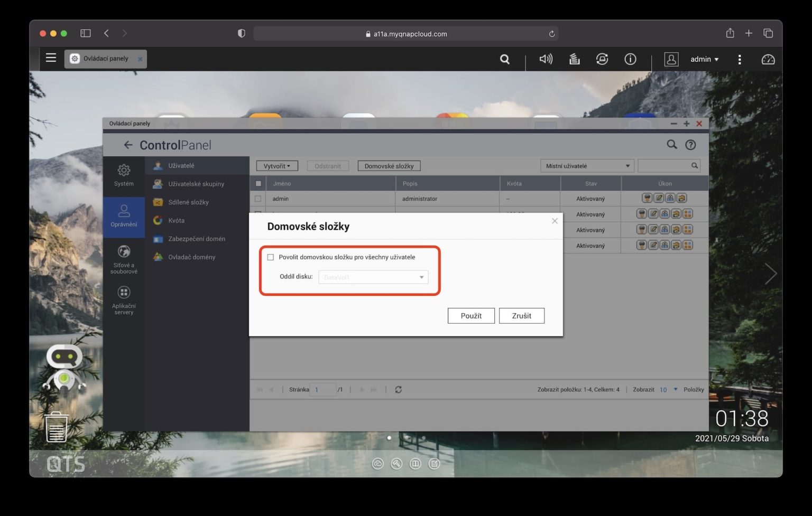Toggle the select-all checkbox in the table header
This screenshot has height=516, width=812.
pyautogui.click(x=259, y=183)
